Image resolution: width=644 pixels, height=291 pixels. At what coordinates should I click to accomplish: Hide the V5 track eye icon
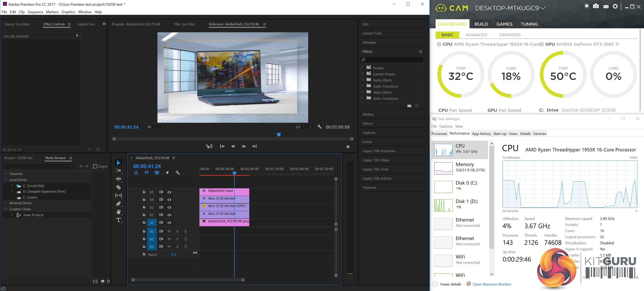[169, 192]
